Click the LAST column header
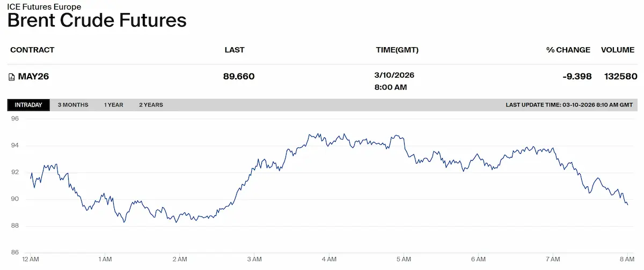 click(x=235, y=50)
